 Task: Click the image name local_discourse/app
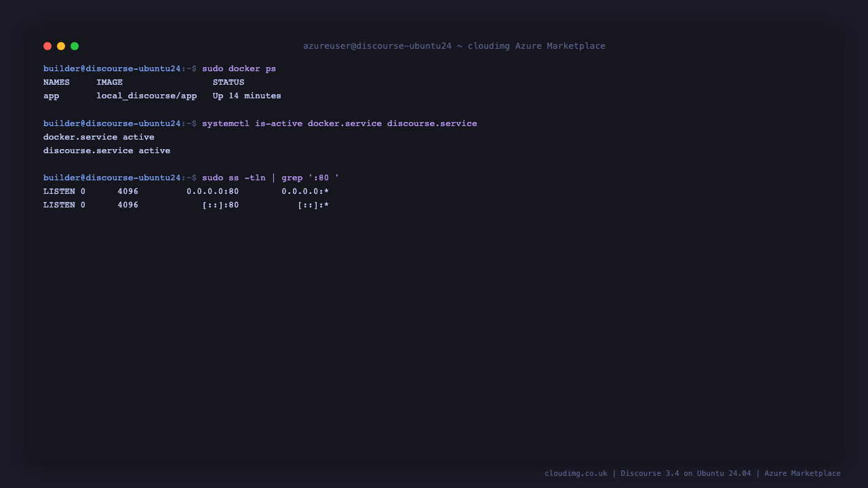(146, 96)
